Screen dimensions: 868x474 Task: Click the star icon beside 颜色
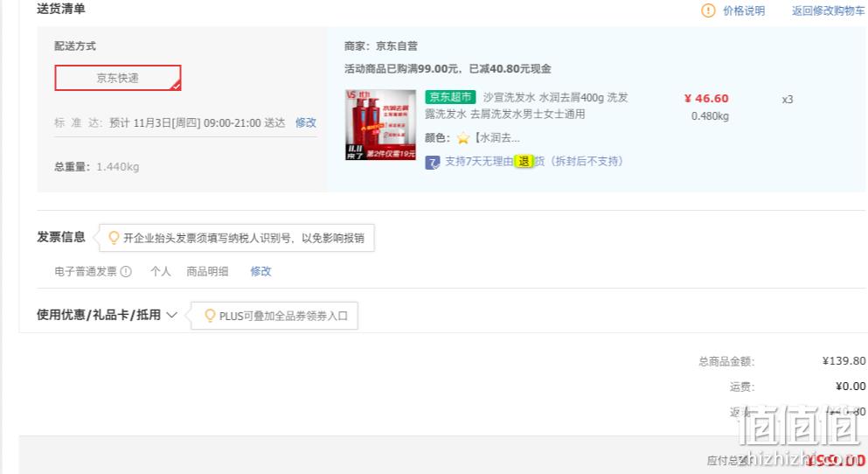click(462, 138)
